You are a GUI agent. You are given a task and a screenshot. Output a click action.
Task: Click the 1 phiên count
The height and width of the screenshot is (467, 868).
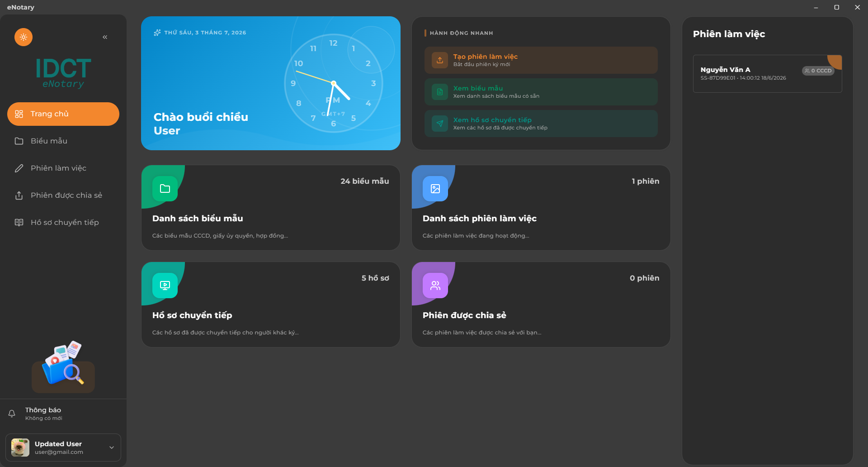[646, 181]
